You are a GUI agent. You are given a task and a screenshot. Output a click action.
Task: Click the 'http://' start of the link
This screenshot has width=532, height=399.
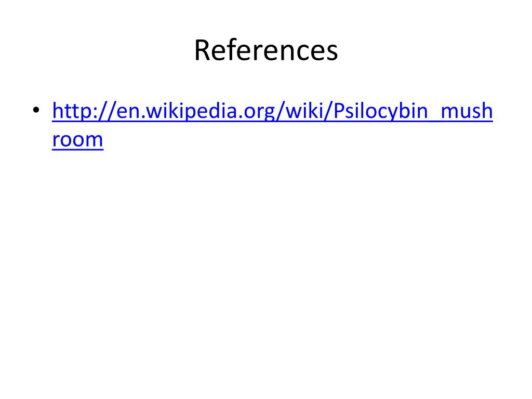pyautogui.click(x=84, y=111)
